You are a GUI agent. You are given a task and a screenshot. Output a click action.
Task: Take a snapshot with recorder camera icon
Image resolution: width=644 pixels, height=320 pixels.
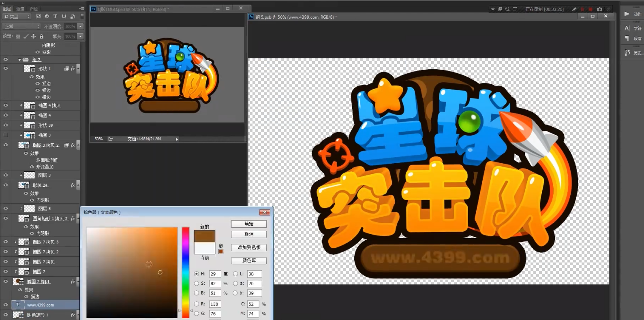point(599,9)
